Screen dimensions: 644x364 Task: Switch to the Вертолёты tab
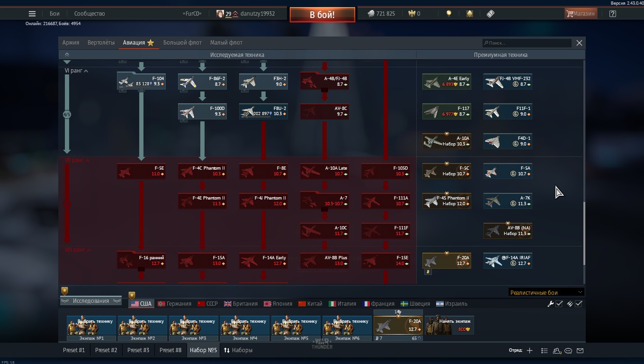(101, 43)
